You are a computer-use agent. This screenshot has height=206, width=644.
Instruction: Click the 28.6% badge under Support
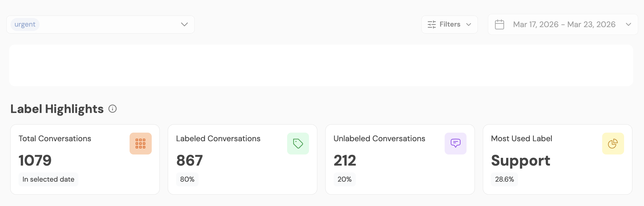point(504,179)
